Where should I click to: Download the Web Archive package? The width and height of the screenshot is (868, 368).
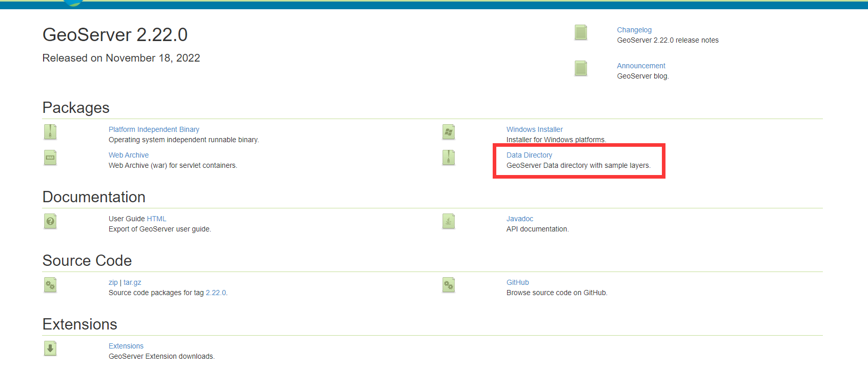point(129,155)
